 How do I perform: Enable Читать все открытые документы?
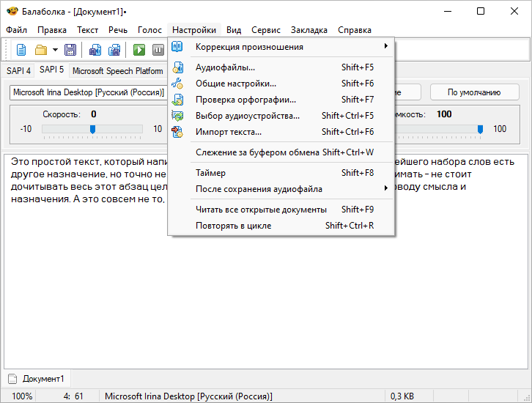[x=261, y=210]
